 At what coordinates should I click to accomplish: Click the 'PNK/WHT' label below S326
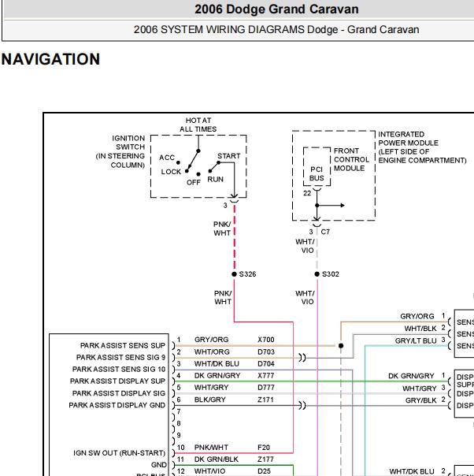[223, 298]
